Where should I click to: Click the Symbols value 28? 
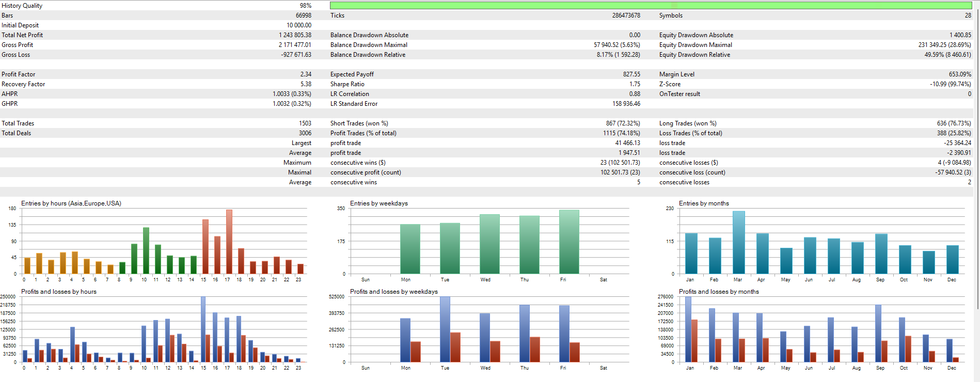[x=968, y=15]
